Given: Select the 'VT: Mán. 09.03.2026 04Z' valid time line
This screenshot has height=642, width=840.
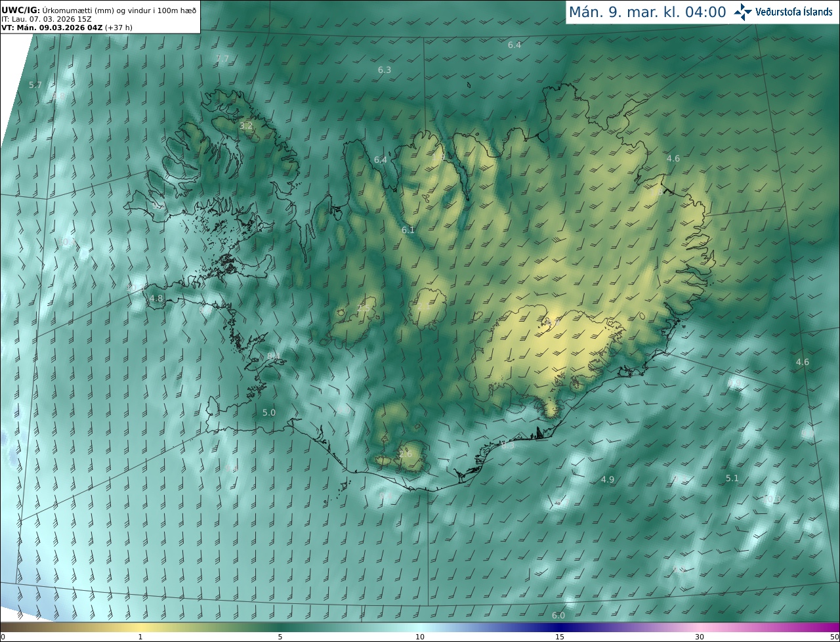Looking at the screenshot, I should [66, 28].
